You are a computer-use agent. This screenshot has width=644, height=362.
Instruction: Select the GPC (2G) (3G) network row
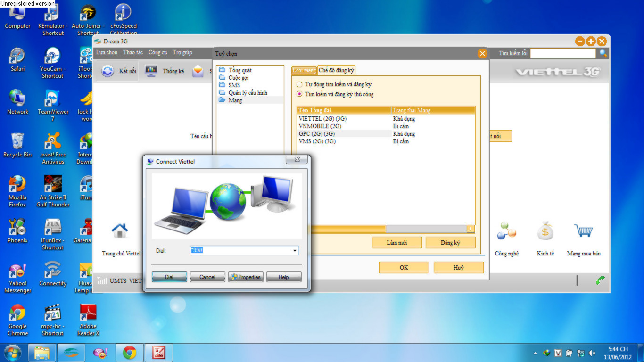[x=386, y=134]
